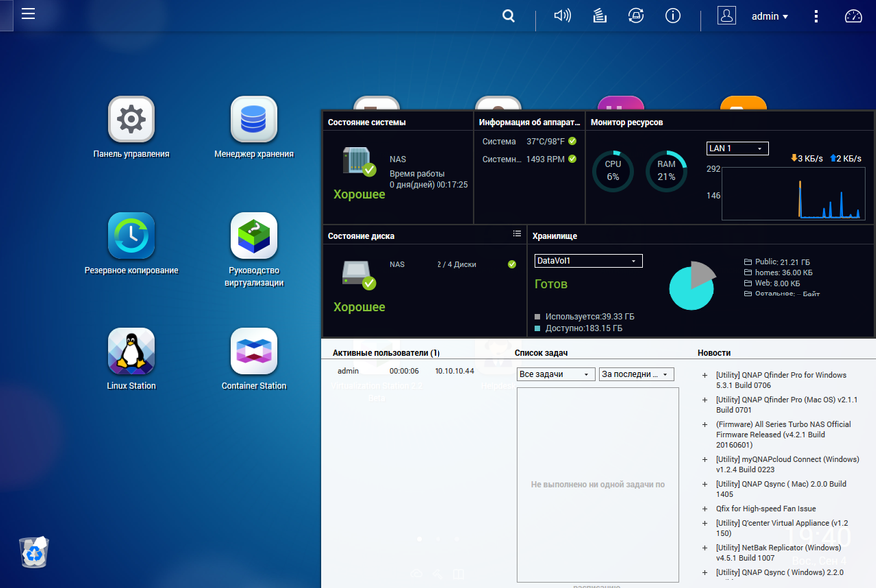
Task: Click system temperature 37°C/98°F status
Action: 529,142
